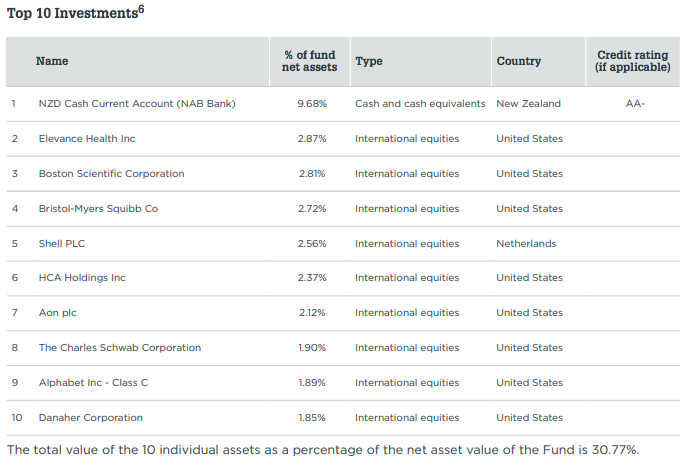Click the "Credit rating (if applicable)" header
The image size is (688, 465).
point(633,61)
